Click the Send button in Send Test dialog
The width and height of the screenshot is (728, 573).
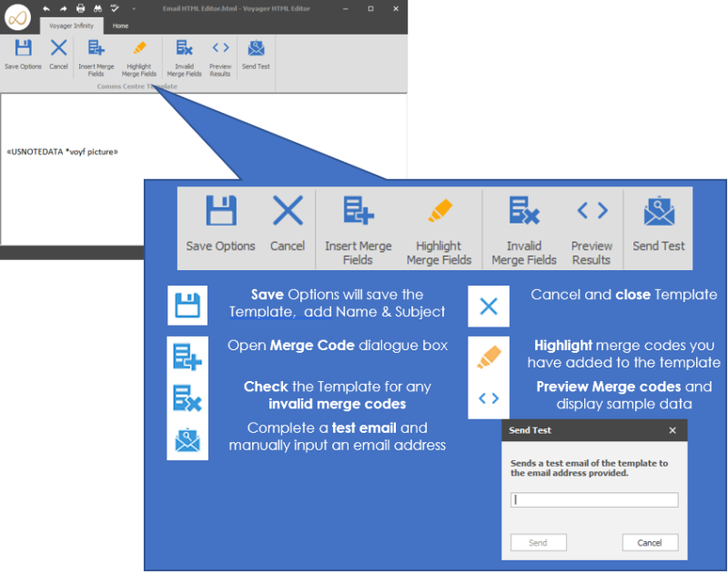tap(538, 543)
